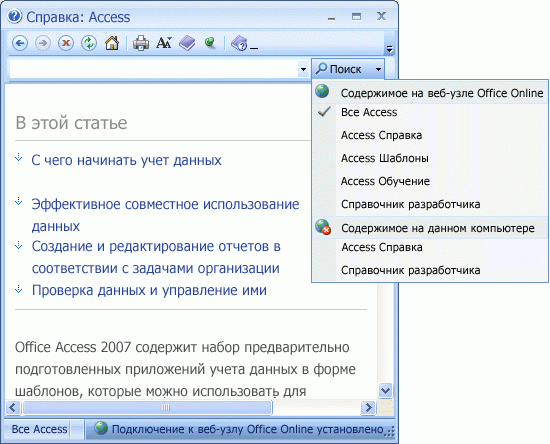Change font size with the AA icon
This screenshot has width=550, height=444.
[x=164, y=43]
